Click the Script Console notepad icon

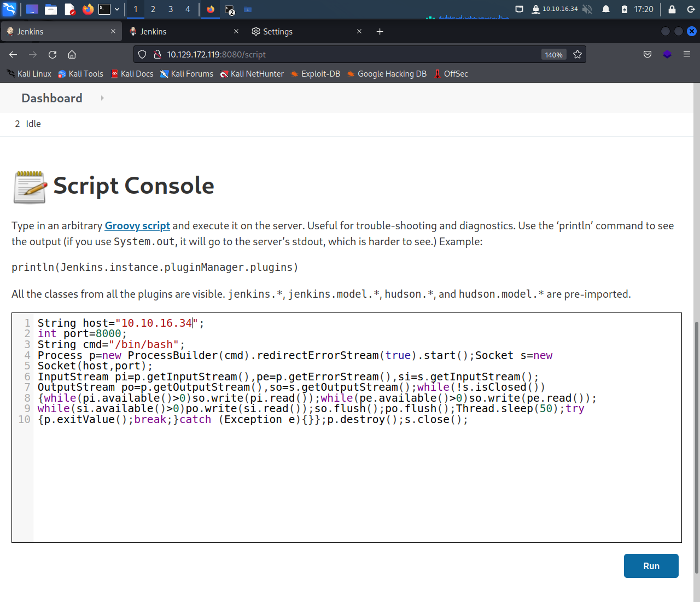point(30,187)
